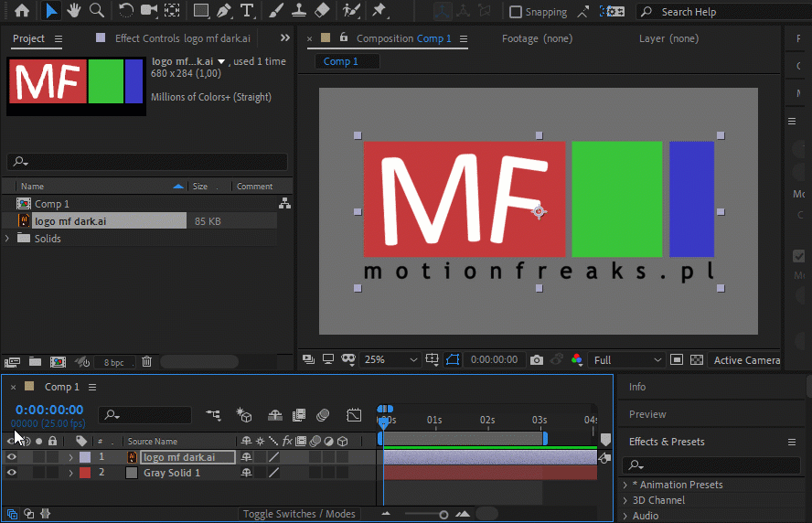Image resolution: width=812 pixels, height=523 pixels.
Task: Toggle Hide Shy Layers button in timeline
Action: 275,415
